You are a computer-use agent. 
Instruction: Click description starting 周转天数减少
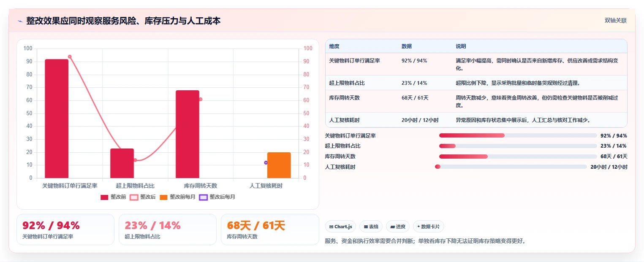(x=537, y=102)
